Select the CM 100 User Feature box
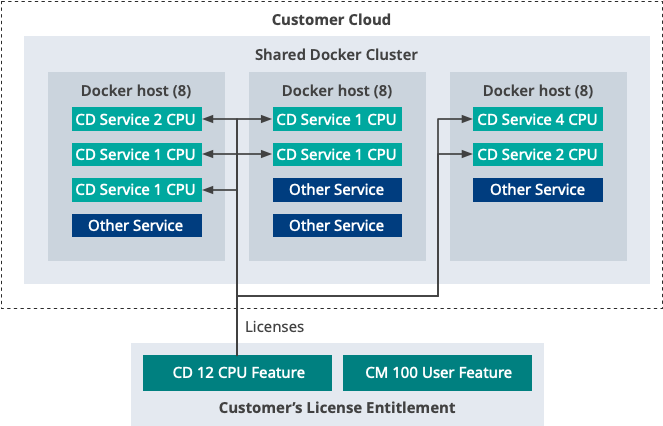 coord(437,373)
